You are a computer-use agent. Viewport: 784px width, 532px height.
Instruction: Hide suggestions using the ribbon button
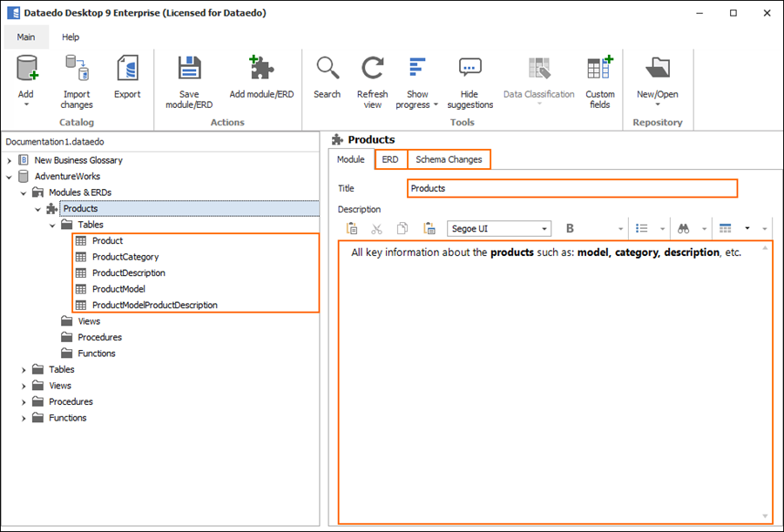[x=470, y=71]
